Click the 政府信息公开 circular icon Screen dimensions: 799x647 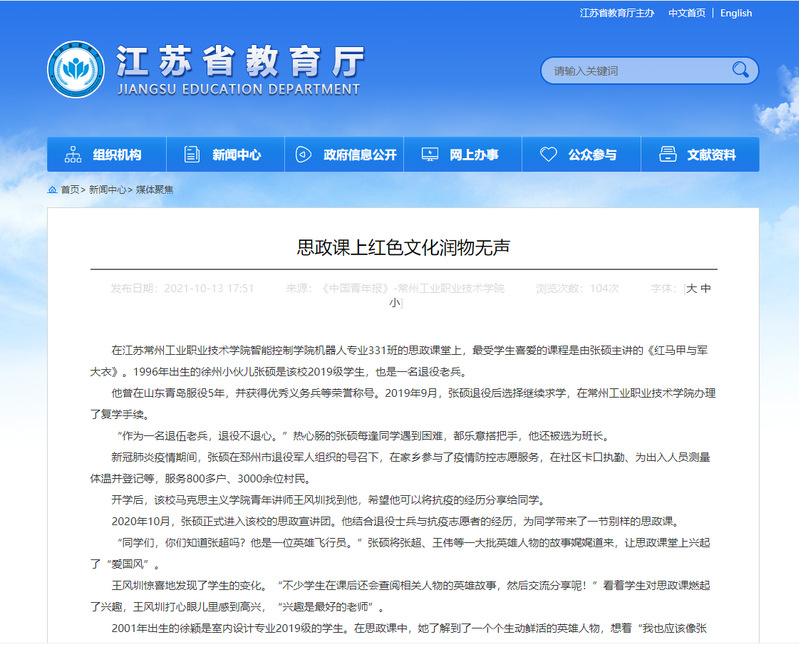pyautogui.click(x=303, y=155)
